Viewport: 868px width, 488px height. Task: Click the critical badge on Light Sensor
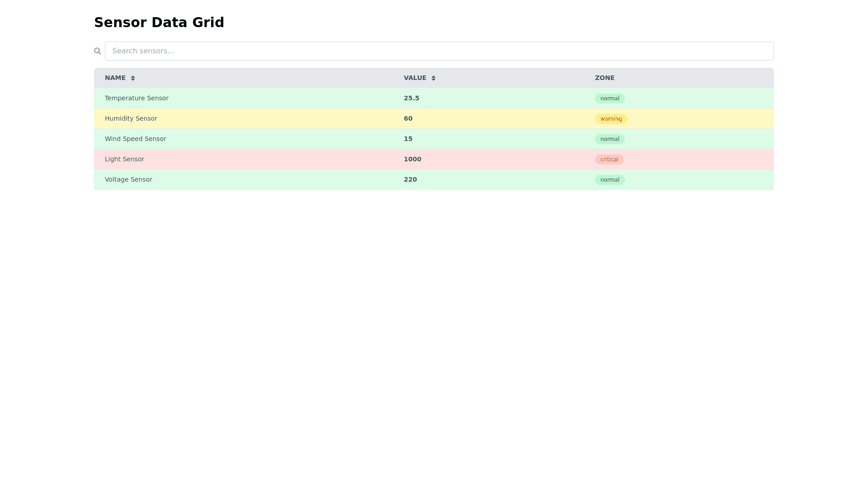(609, 160)
